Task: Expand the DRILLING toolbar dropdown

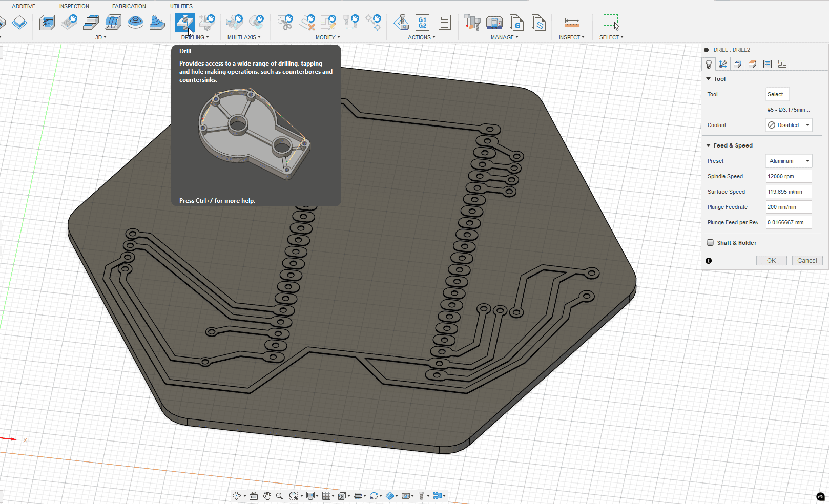Action: coord(195,37)
